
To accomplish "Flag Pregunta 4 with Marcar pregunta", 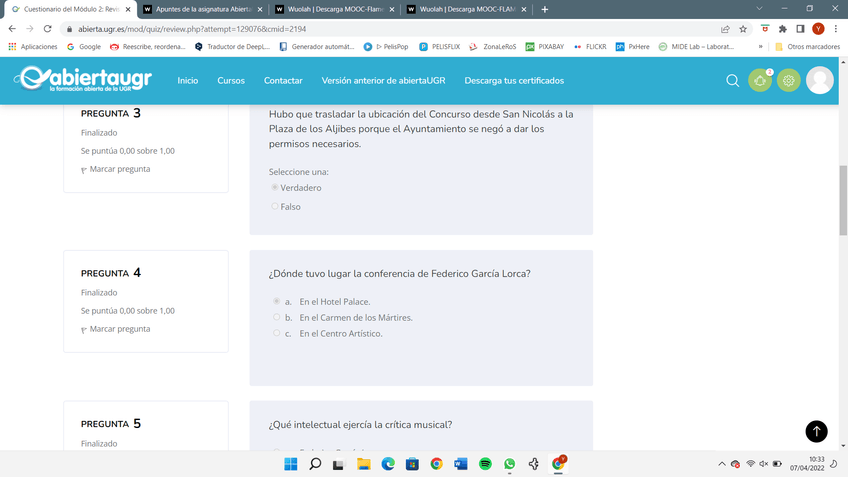I will pos(116,329).
